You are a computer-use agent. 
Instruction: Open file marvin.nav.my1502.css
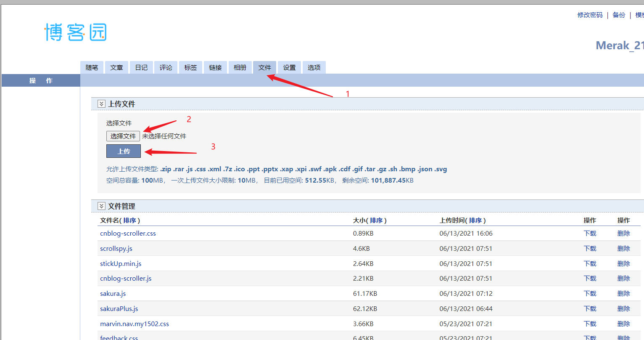135,324
